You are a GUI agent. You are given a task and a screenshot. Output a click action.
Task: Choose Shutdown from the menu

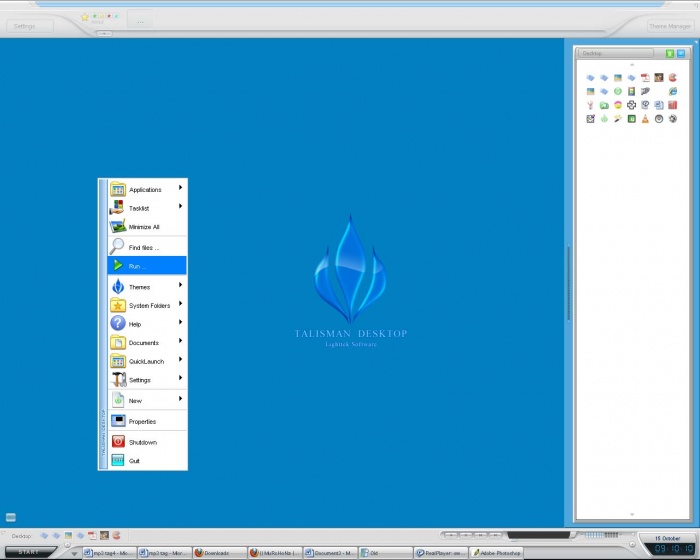click(147, 442)
